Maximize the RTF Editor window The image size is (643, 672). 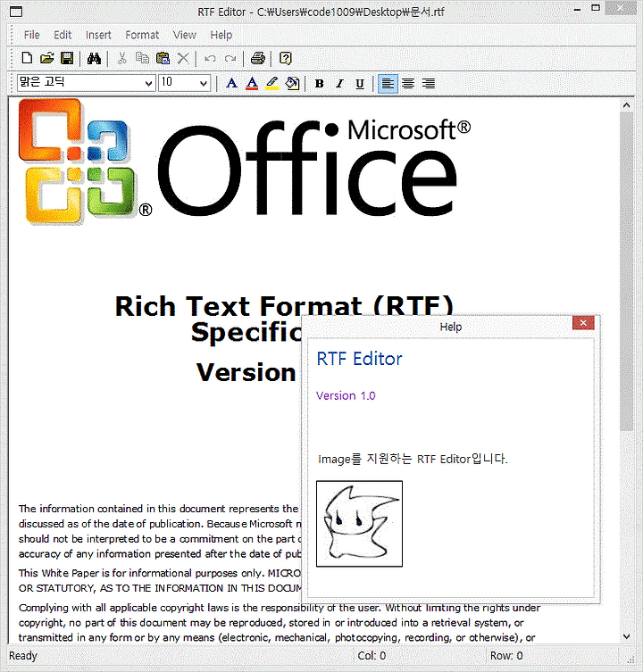(596, 7)
